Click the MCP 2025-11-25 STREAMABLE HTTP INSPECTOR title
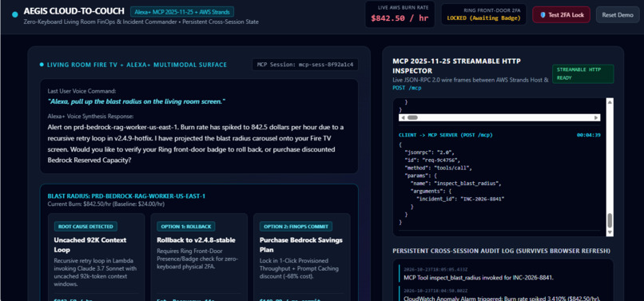644x301 pixels. (457, 66)
